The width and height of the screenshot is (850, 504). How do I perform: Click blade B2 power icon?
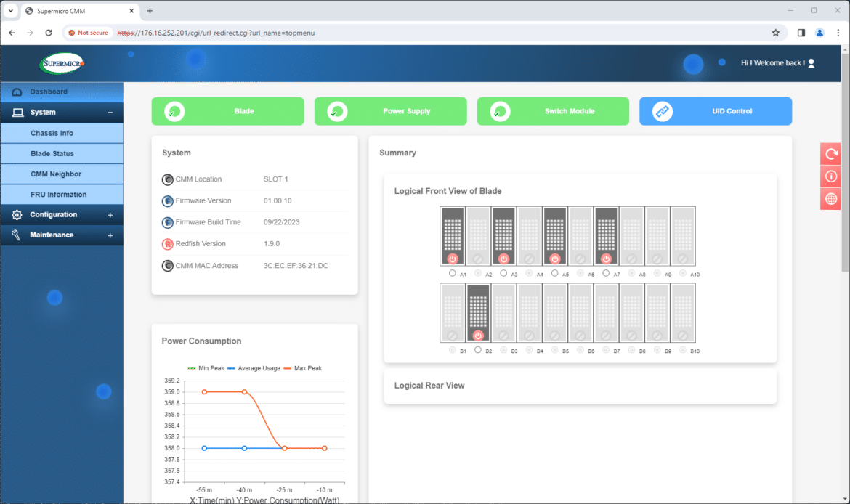click(x=478, y=336)
